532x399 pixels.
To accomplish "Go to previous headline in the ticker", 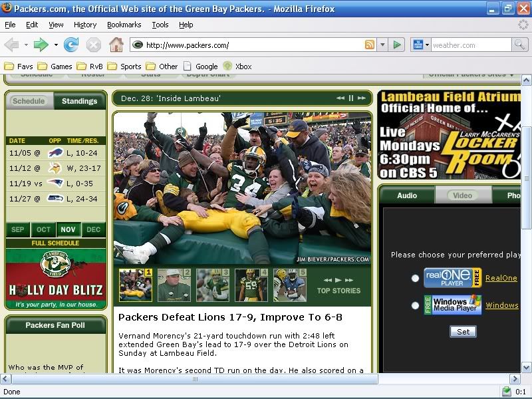I will pos(340,98).
